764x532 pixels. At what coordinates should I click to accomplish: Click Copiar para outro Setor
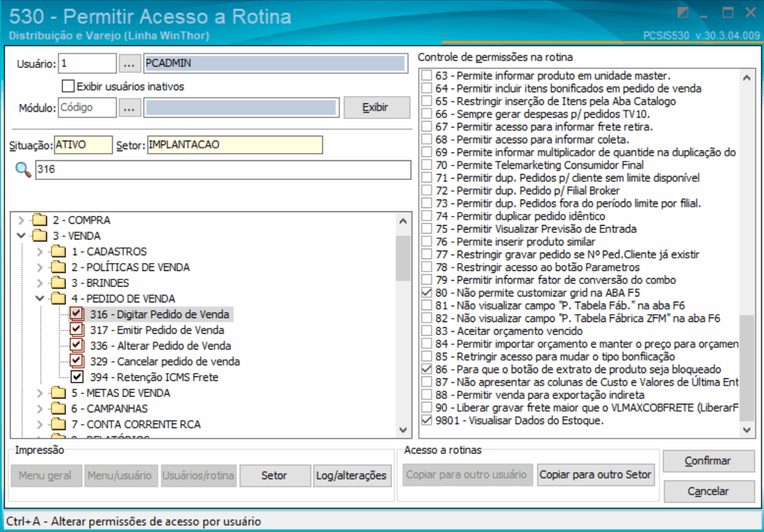(595, 474)
